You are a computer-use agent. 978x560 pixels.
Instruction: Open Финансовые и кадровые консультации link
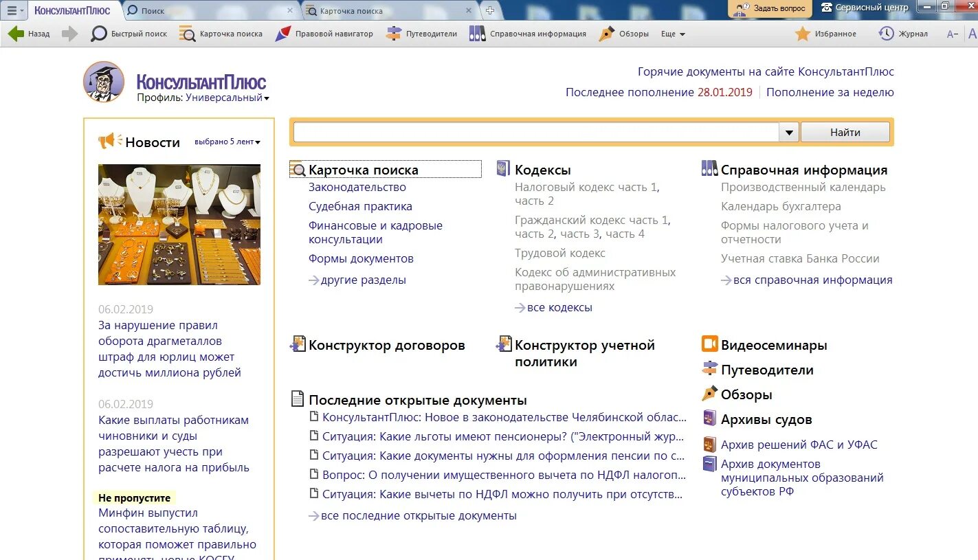coord(375,232)
